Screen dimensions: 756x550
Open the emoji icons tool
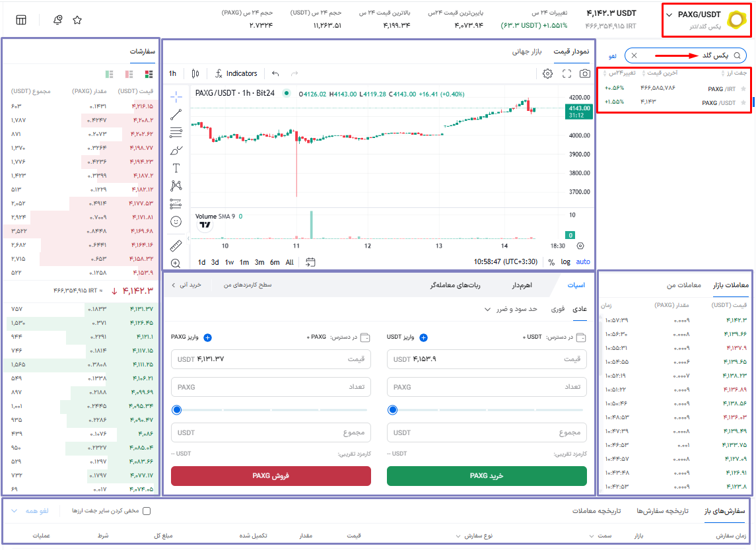[176, 221]
